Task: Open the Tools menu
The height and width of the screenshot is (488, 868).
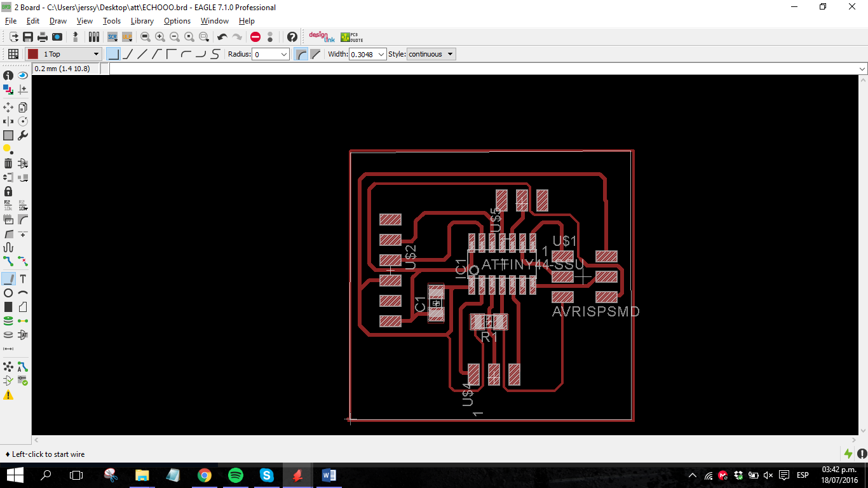Action: [x=112, y=21]
